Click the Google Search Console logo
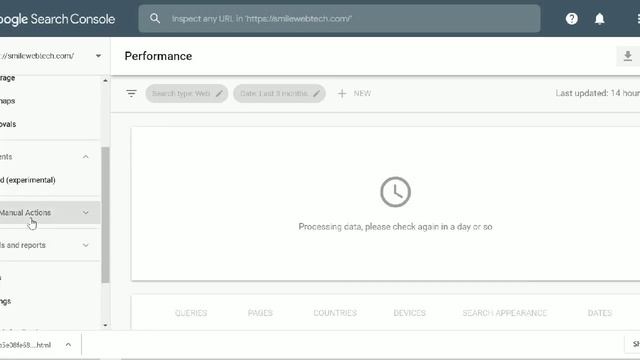Screen dimensions: 640x360 pos(57,19)
